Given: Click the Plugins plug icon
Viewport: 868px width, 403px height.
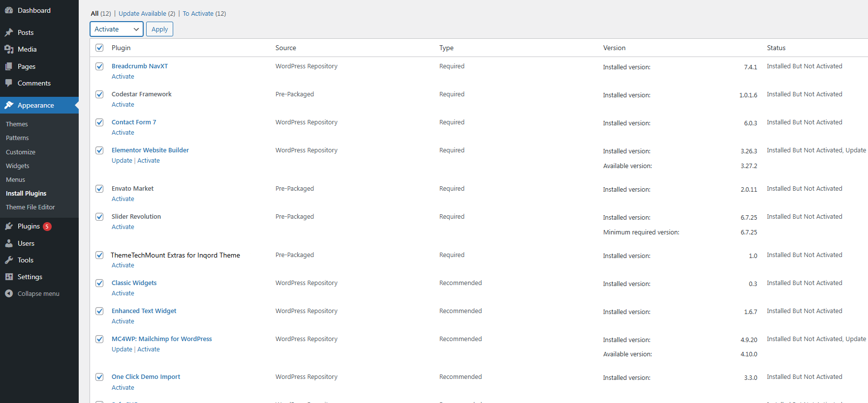Looking at the screenshot, I should (x=9, y=226).
